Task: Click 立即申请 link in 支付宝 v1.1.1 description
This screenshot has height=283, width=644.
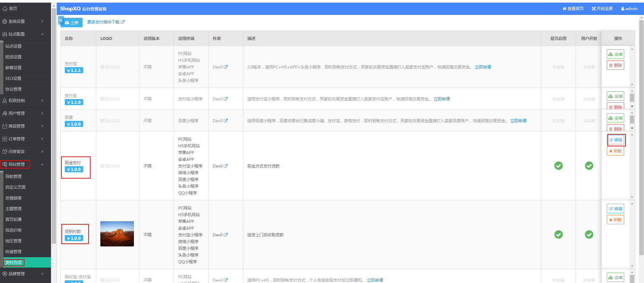Action: click(483, 67)
